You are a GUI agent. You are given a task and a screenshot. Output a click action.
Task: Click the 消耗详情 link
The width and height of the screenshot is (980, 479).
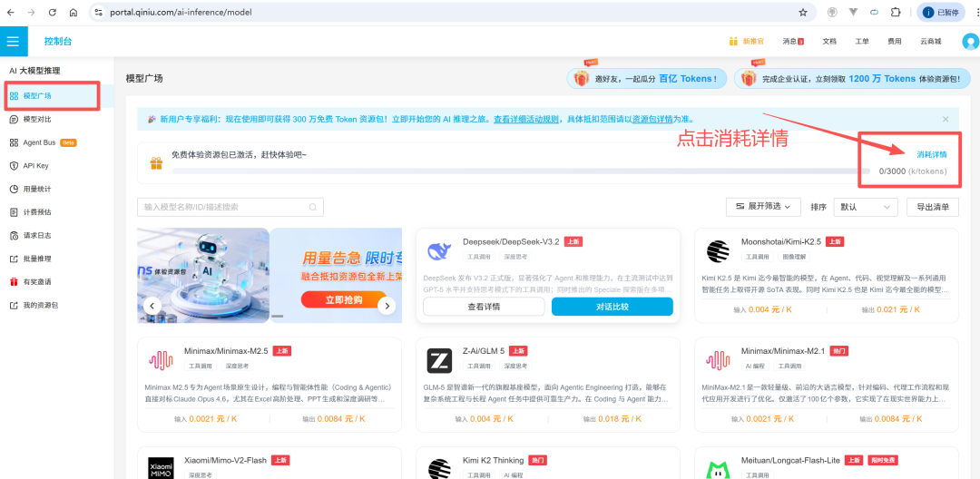coord(931,155)
